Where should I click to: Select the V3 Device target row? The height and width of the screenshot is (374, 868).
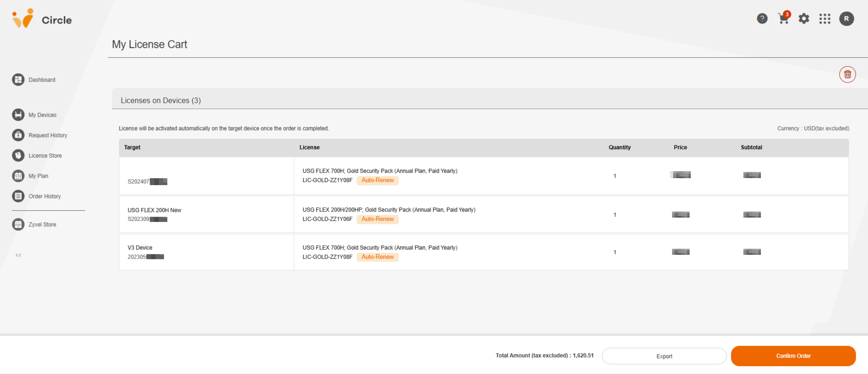tap(206, 252)
